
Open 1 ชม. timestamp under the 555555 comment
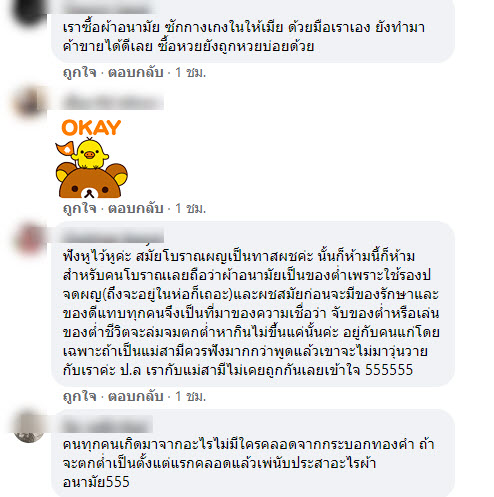(190, 396)
